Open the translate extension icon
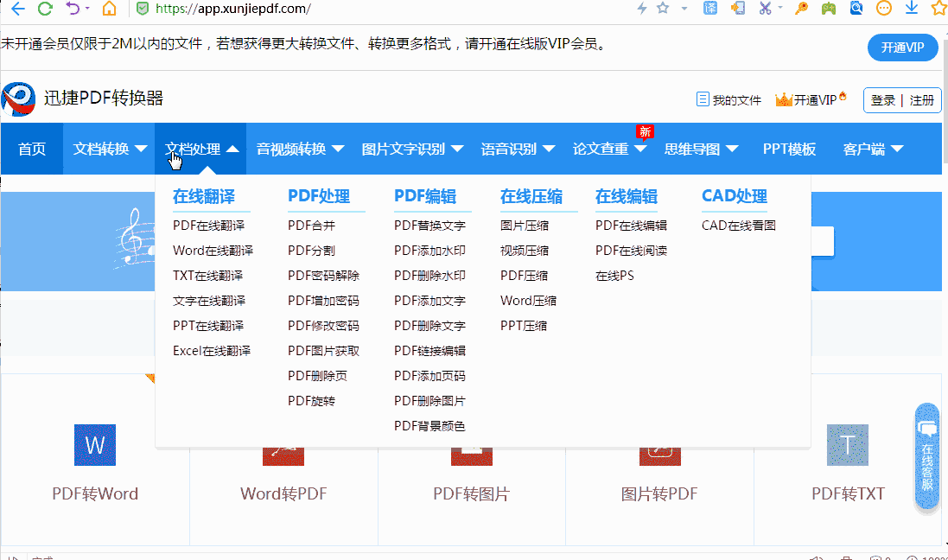This screenshot has height=560, width=948. [x=710, y=8]
